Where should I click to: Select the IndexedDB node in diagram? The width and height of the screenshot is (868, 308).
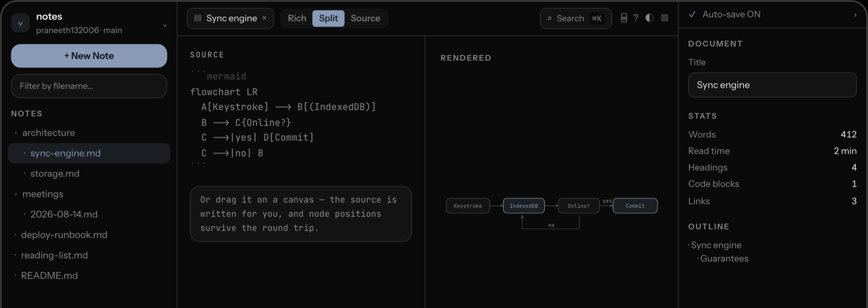point(524,206)
